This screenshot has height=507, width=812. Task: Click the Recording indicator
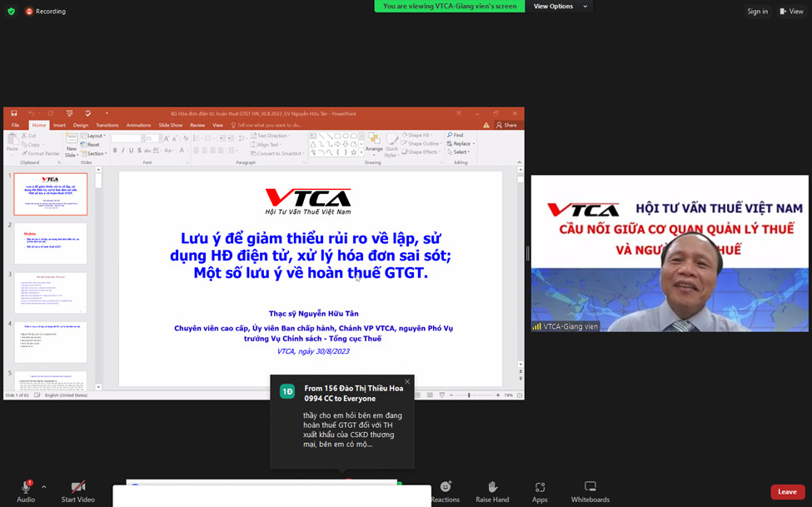(x=46, y=11)
